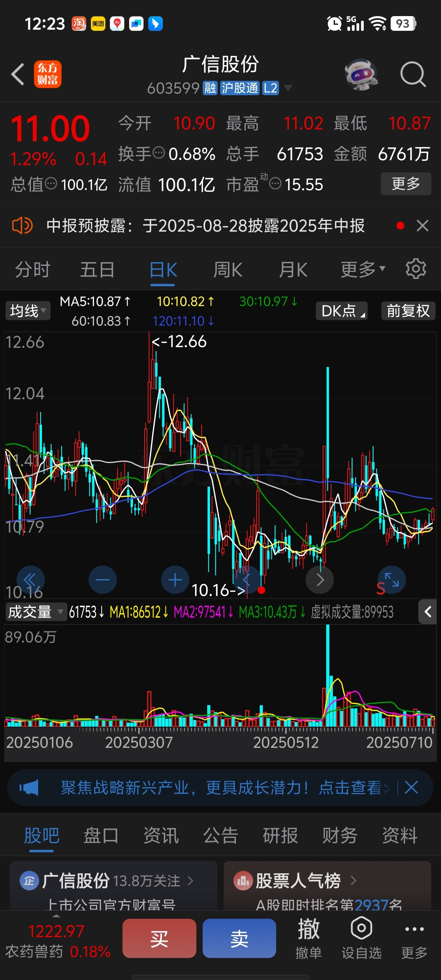
Task: Open the stock search magnifier
Action: [x=413, y=74]
